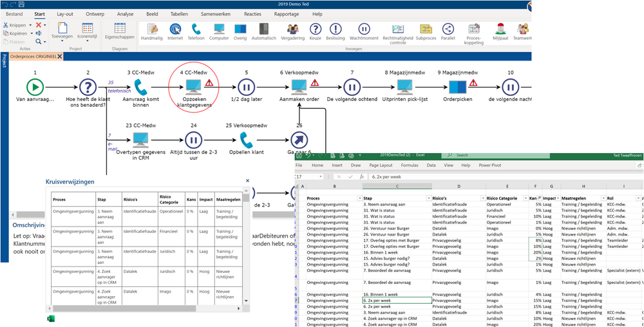
Task: Select the Excel cell '6. 2x per week' in row 17
Action: 397,301
